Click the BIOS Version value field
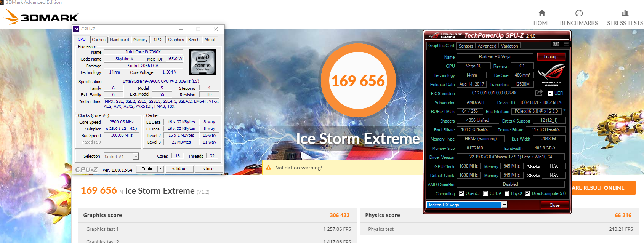 point(495,93)
